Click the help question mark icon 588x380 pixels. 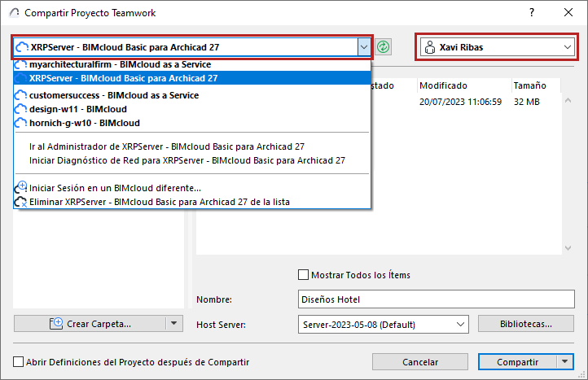point(531,13)
